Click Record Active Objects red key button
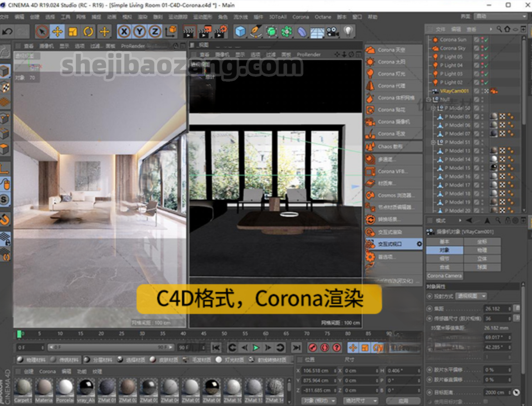This screenshot has width=532, height=406. click(x=313, y=348)
